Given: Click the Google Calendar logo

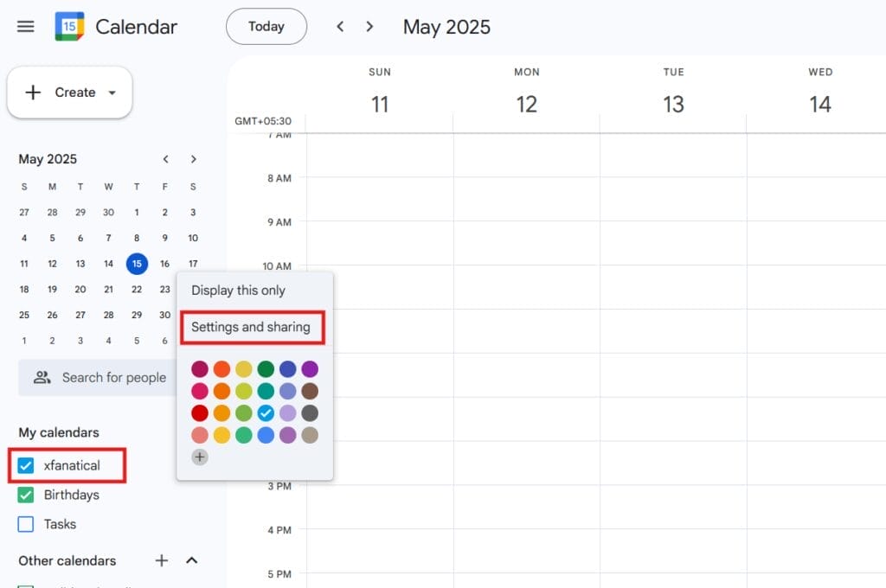Looking at the screenshot, I should pyautogui.click(x=69, y=27).
